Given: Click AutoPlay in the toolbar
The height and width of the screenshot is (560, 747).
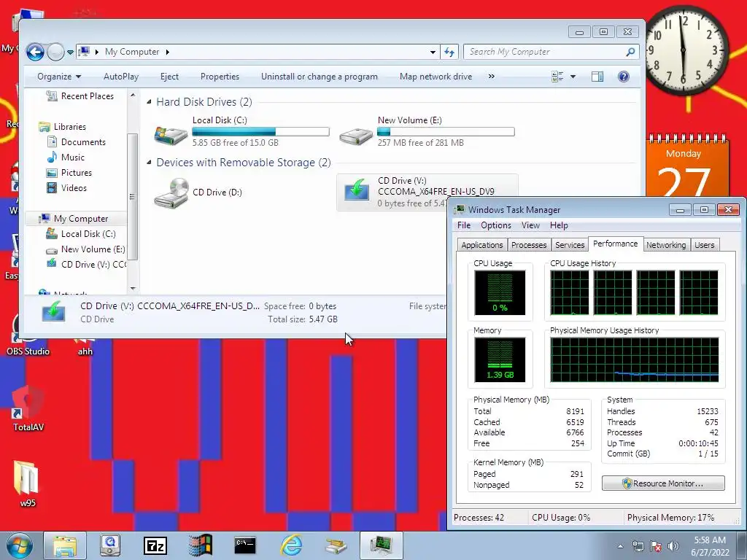Looking at the screenshot, I should click(121, 77).
